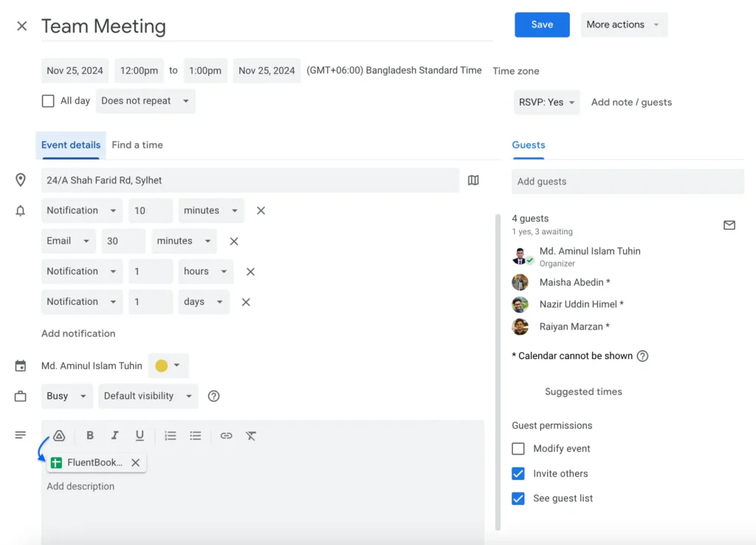The width and height of the screenshot is (756, 545).
Task: Insert link in the description
Action: pyautogui.click(x=226, y=436)
